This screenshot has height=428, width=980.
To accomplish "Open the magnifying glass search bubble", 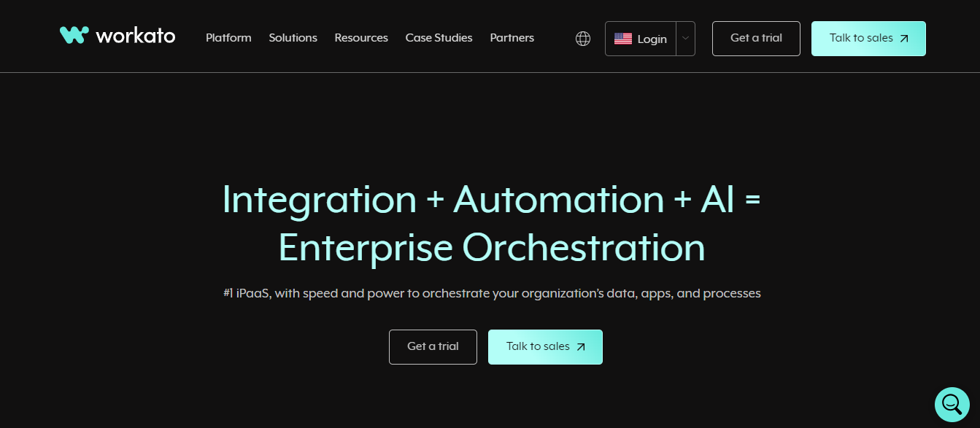I will (952, 404).
